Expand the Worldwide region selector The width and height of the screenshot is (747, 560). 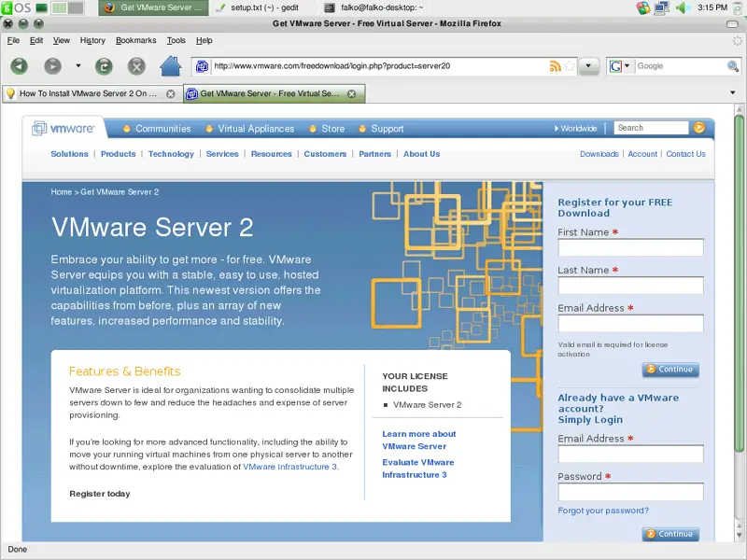pos(575,128)
